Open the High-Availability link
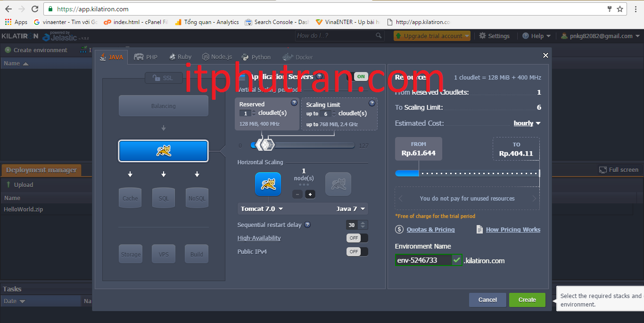The width and height of the screenshot is (644, 323). pyautogui.click(x=259, y=238)
